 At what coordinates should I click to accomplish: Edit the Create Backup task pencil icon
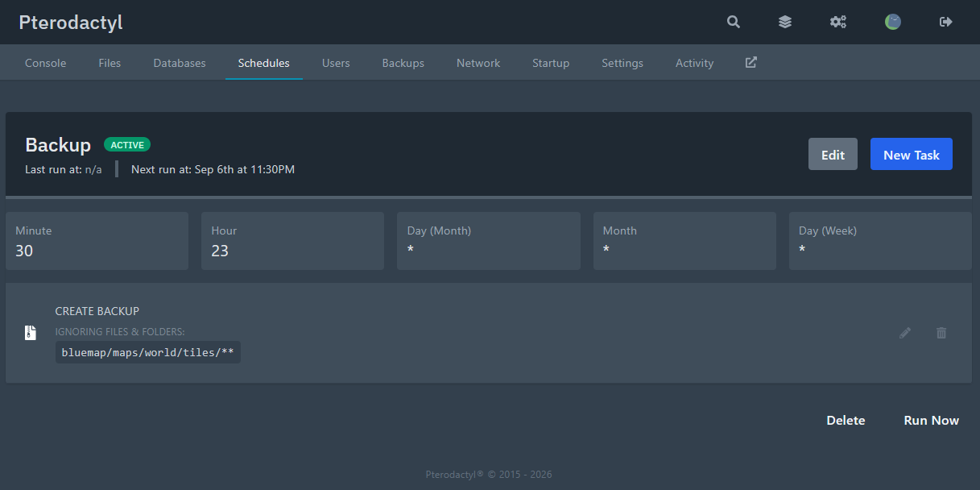905,333
